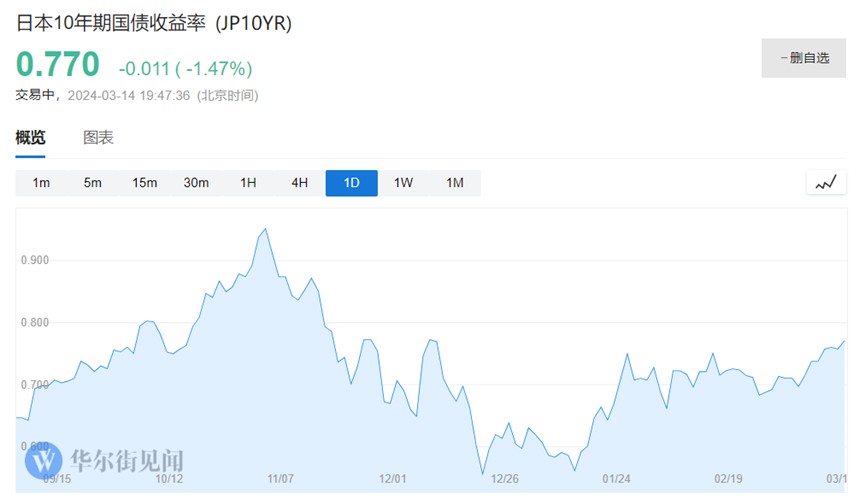The width and height of the screenshot is (865, 499).
Task: Choose the 1M monthly timeframe
Action: 455,183
